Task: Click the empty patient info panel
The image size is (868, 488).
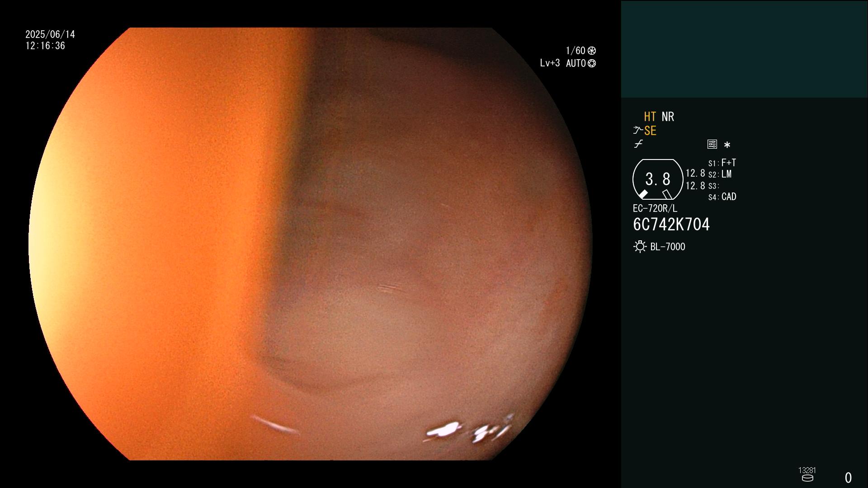Action: [744, 49]
